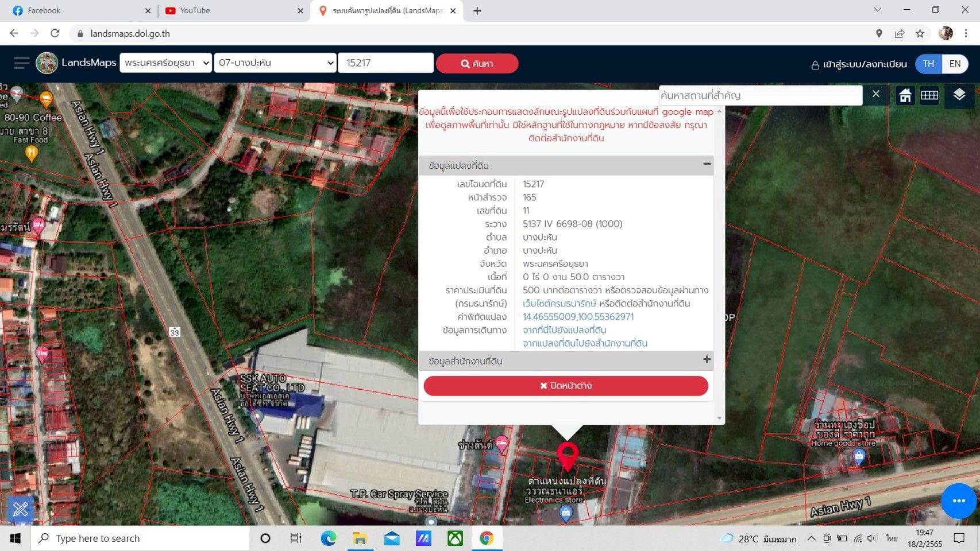Image resolution: width=980 pixels, height=551 pixels.
Task: Expand the ข้อมูลสำนักงานที่ดิน section
Action: point(707,359)
